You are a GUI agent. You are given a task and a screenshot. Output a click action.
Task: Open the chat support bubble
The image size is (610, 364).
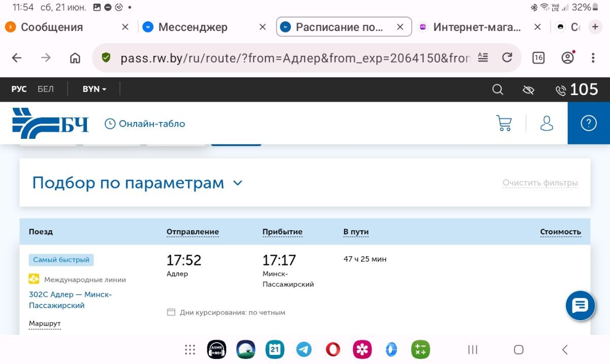[580, 306]
